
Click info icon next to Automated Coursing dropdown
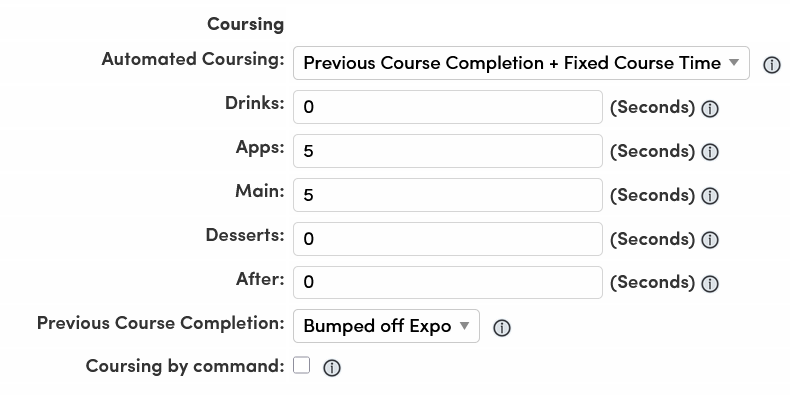coord(771,65)
